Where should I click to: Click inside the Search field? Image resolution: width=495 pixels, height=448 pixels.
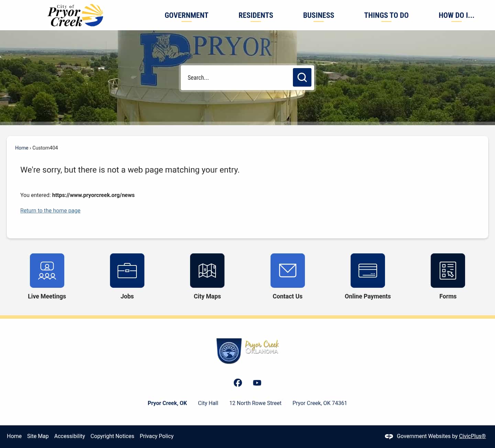[x=237, y=77]
